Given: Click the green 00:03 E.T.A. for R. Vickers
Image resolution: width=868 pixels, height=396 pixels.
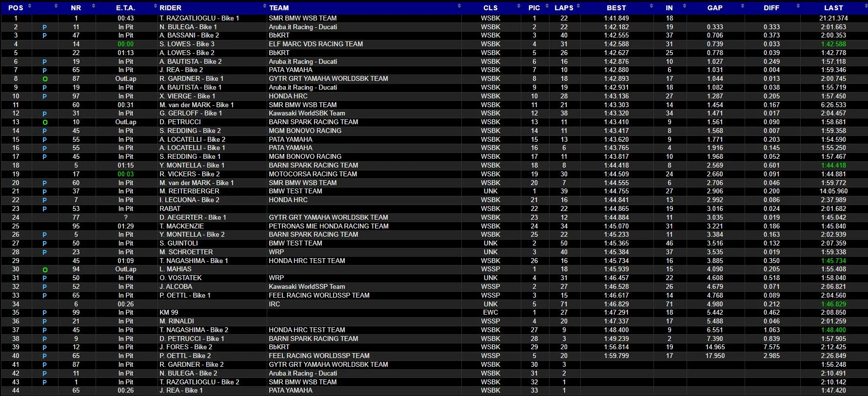Looking at the screenshot, I should [x=125, y=174].
